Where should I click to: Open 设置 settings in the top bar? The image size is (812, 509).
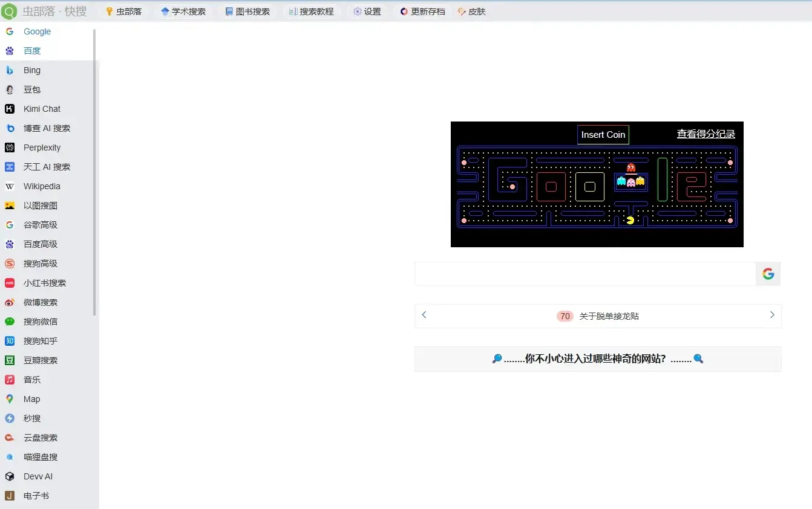pos(367,11)
